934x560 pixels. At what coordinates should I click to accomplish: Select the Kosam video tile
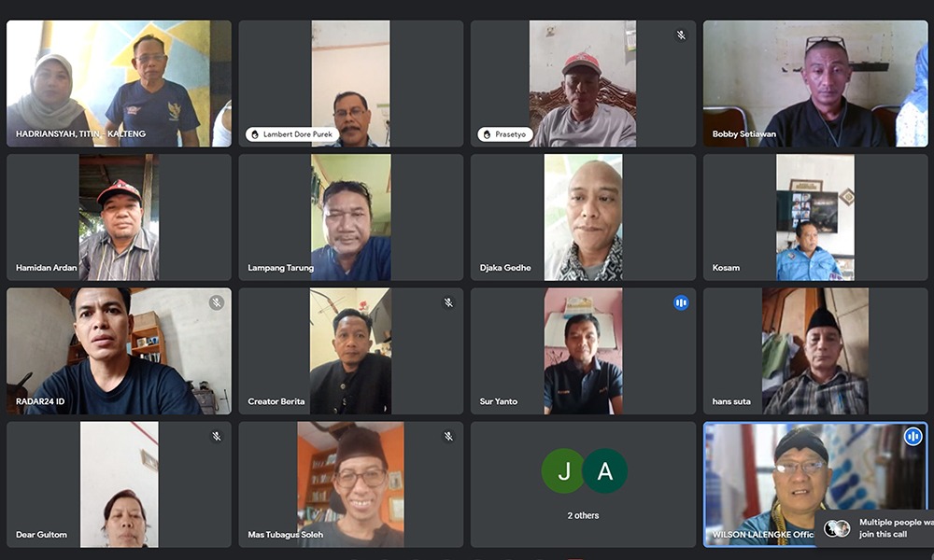815,217
